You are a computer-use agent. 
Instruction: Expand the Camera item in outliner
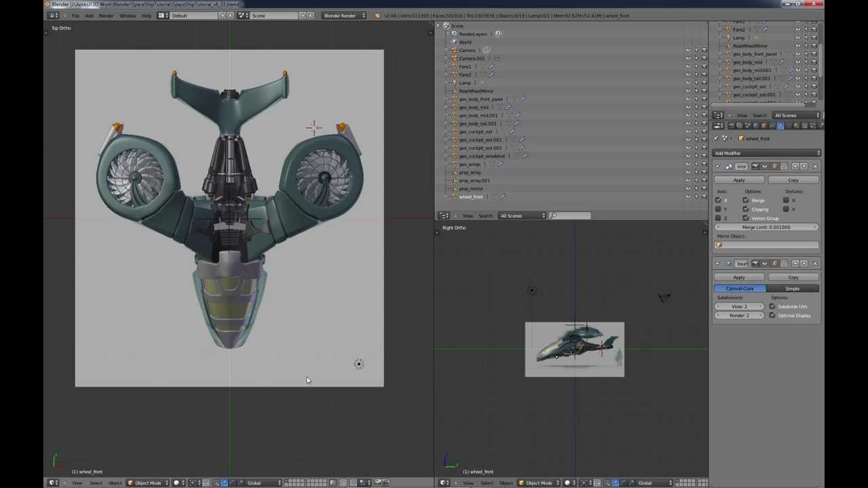(x=446, y=50)
